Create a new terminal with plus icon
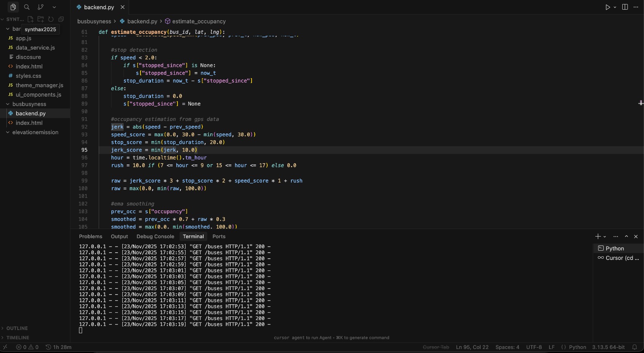The width and height of the screenshot is (644, 353). (x=598, y=237)
